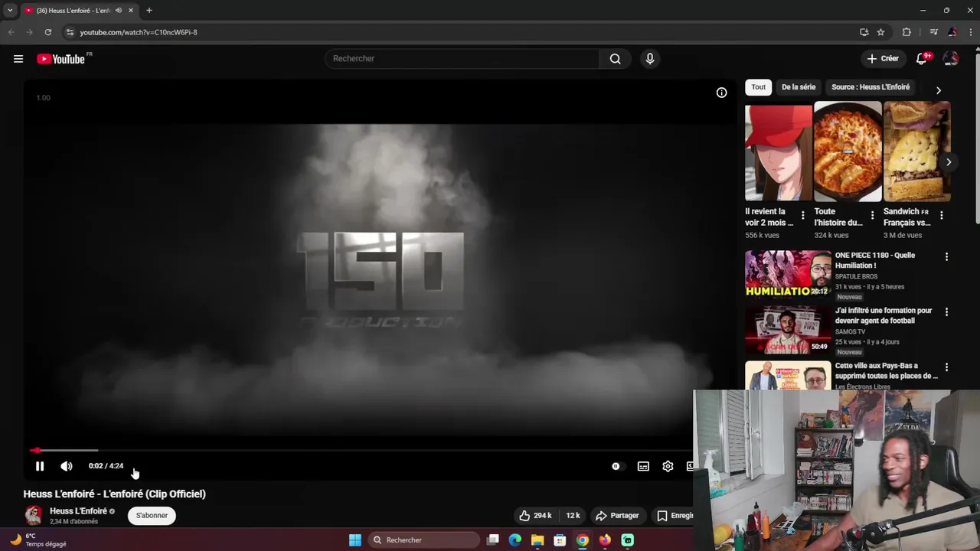Open ONE PIECE 1180 video thumbnail

tap(788, 274)
